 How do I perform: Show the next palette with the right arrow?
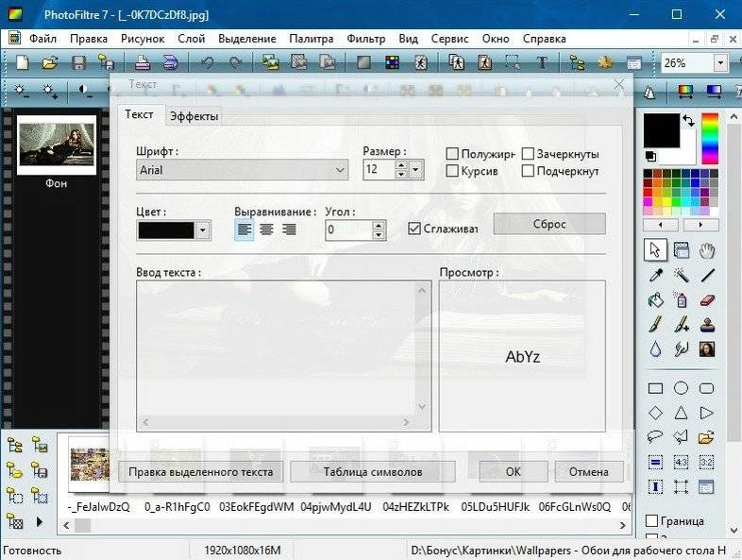[700, 225]
